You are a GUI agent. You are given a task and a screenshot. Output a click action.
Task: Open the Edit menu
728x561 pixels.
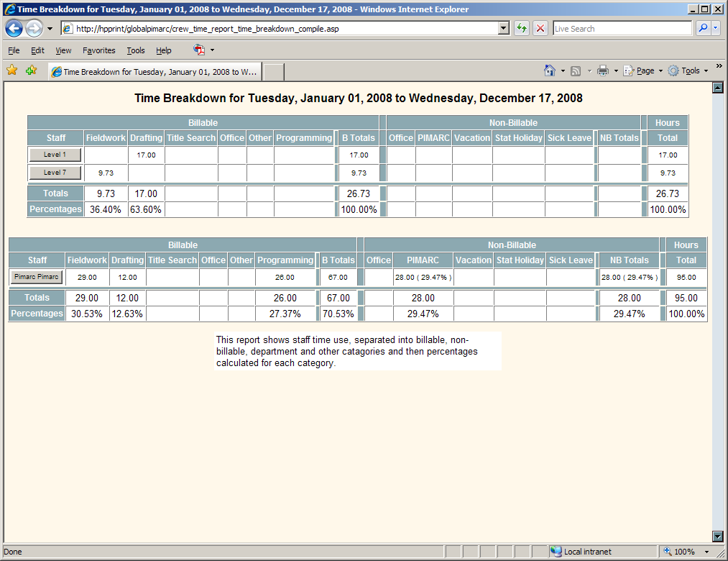pyautogui.click(x=37, y=50)
